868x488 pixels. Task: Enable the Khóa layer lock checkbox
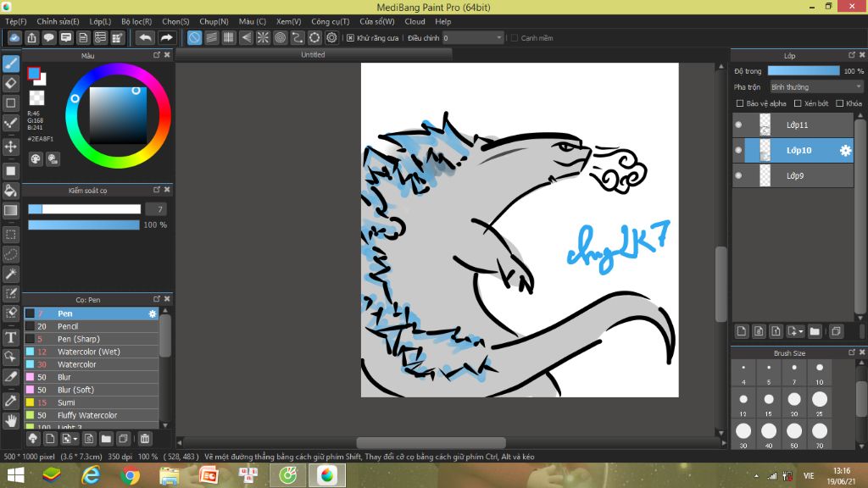(840, 103)
